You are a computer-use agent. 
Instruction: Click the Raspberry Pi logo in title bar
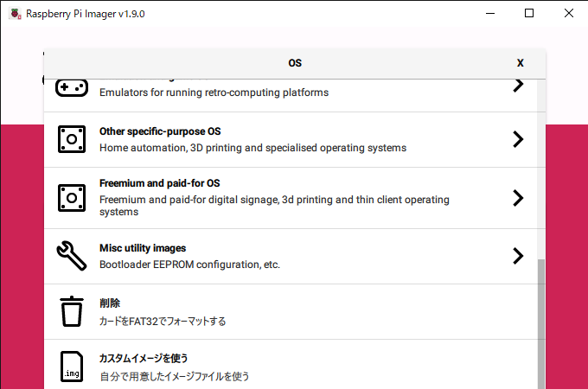(16, 14)
